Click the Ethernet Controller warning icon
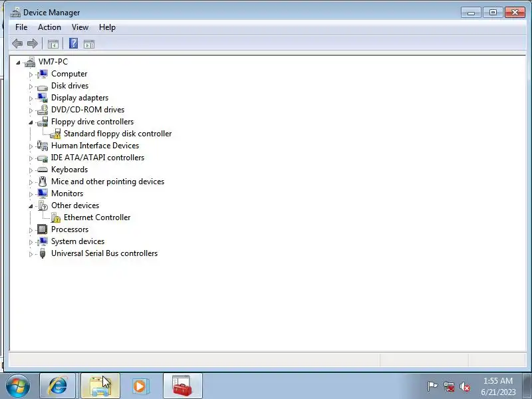The image size is (532, 399). click(56, 217)
